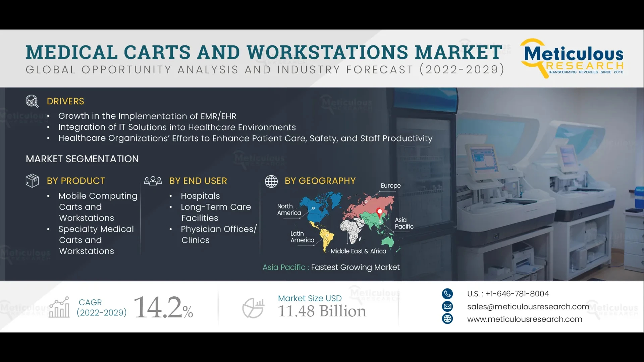Open the By End User section
Screen dimensions: 644x362
198,181
